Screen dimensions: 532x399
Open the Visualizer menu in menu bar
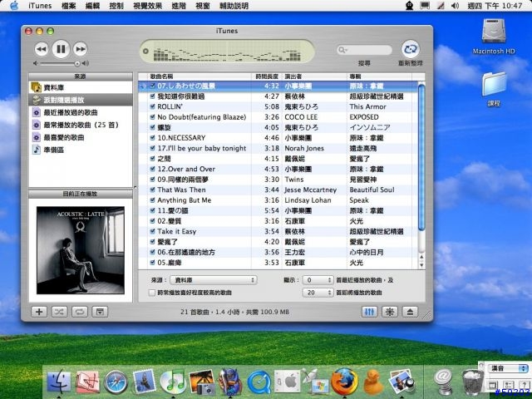[148, 6]
